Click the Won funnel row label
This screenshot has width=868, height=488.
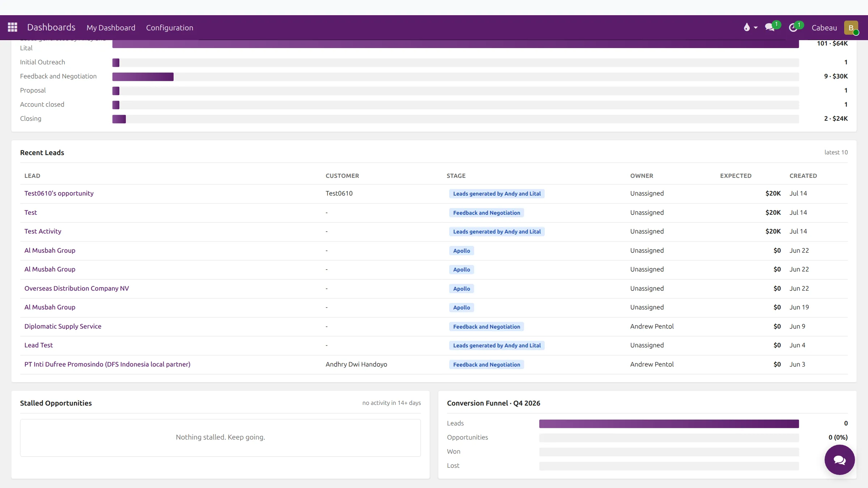[454, 451]
